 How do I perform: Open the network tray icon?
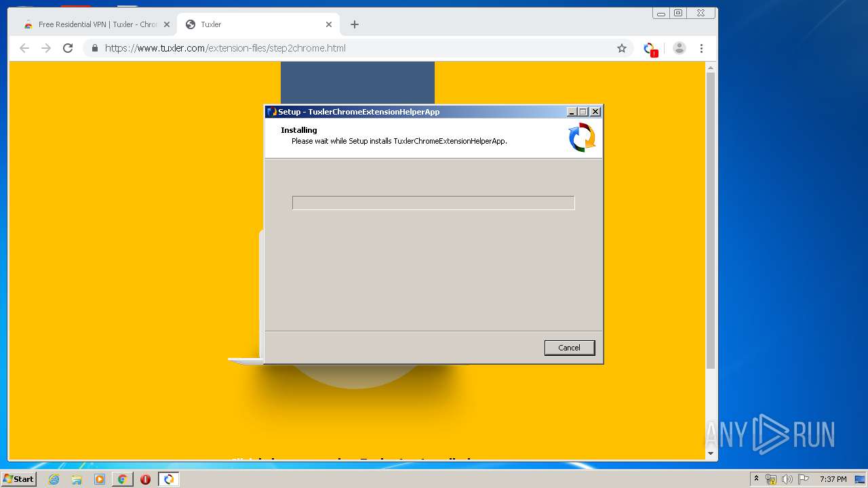pyautogui.click(x=771, y=479)
